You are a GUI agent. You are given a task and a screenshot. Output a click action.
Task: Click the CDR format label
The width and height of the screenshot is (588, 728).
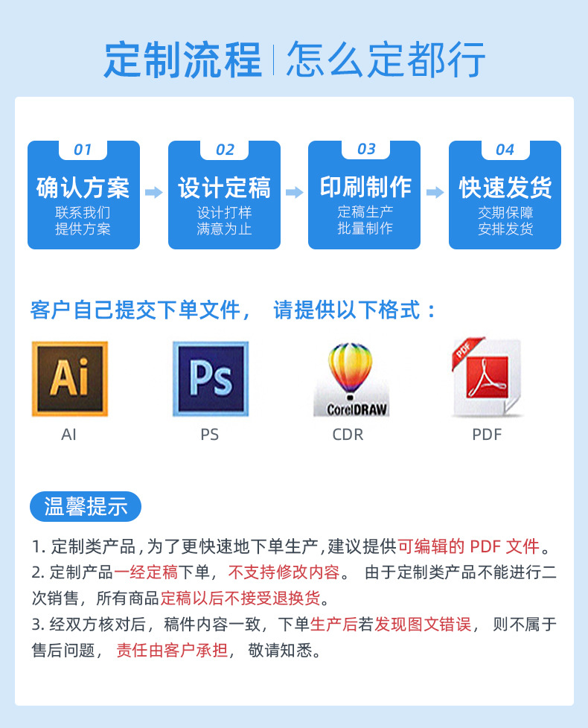coord(348,435)
